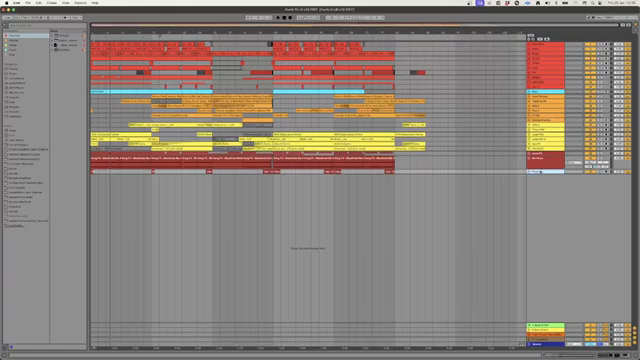Click the Link button in control bar
Screen dimensions: 640x360
(7, 18)
